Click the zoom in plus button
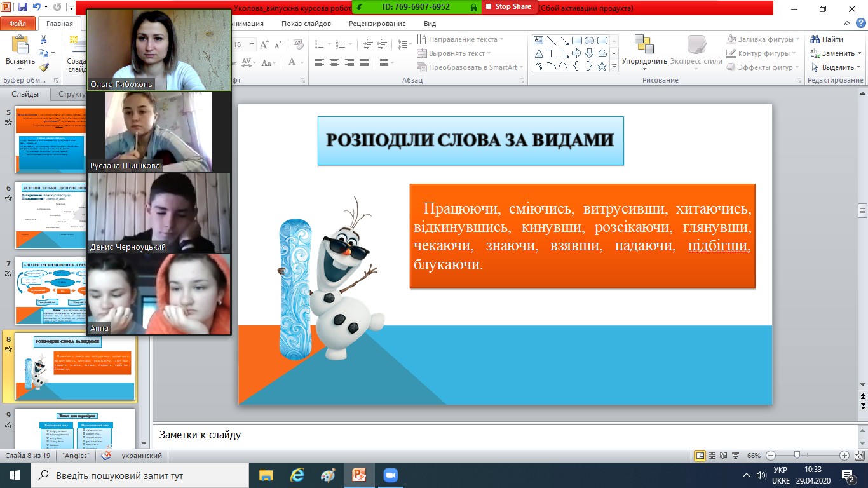868x488 pixels. 844,456
